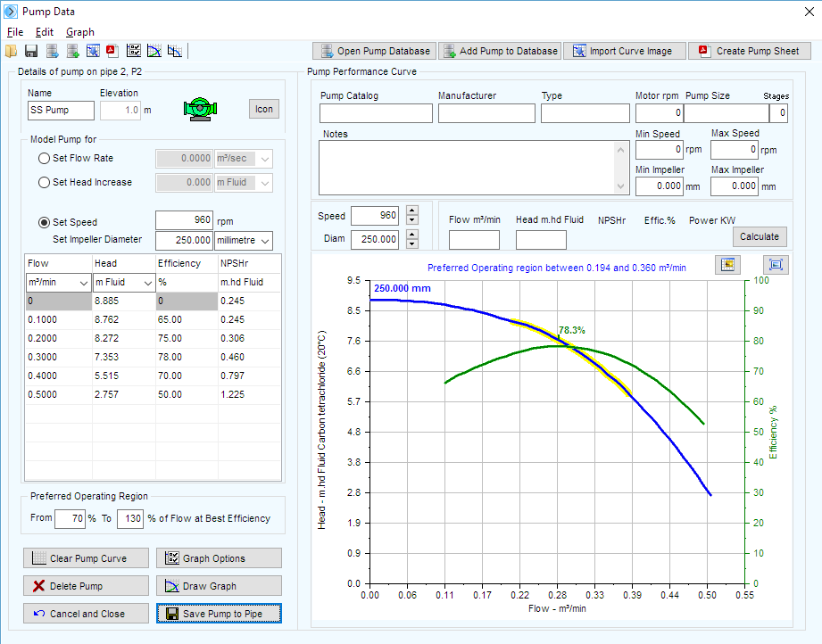Open the Edit menu
This screenshot has width=822, height=644.
pyautogui.click(x=45, y=32)
